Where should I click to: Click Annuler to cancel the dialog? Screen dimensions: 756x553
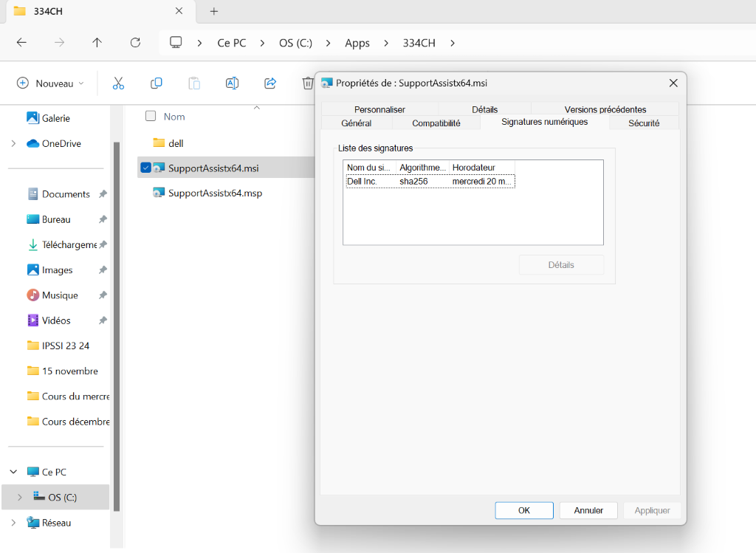pos(588,510)
